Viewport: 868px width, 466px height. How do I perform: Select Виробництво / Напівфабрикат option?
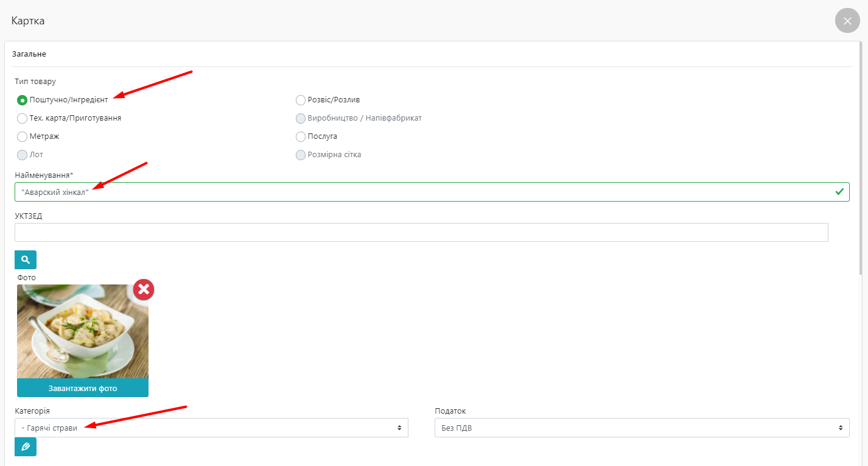(301, 118)
